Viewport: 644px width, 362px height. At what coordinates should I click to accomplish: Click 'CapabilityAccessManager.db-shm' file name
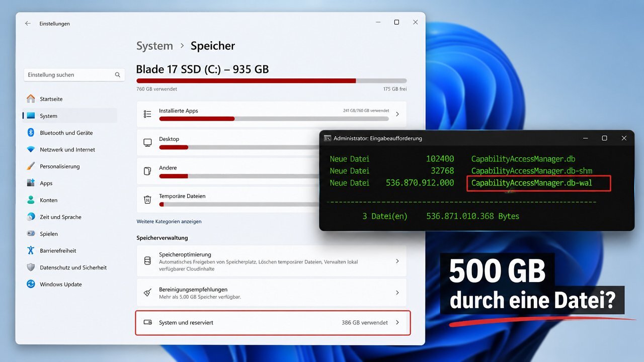(x=532, y=171)
